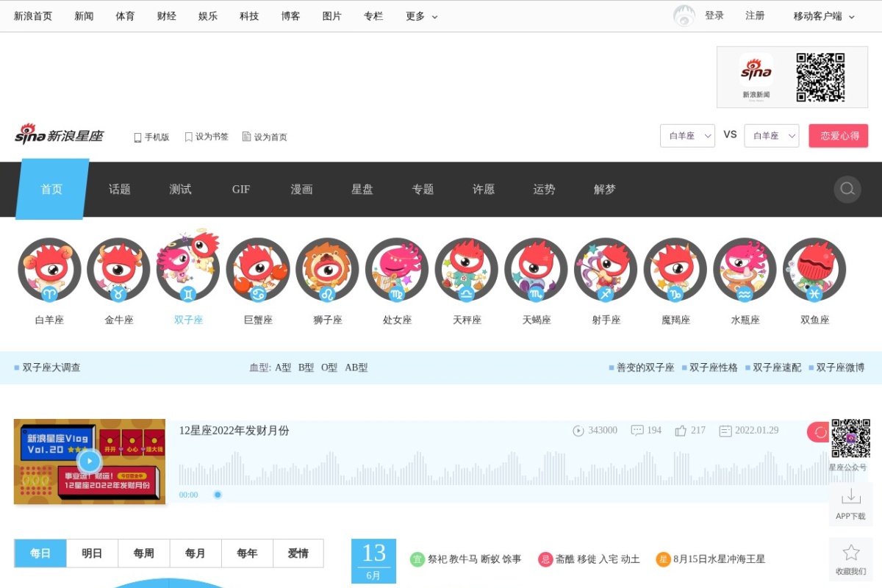This screenshot has width=882, height=588.
Task: Open the search magnifier in the nav bar
Action: 847,189
